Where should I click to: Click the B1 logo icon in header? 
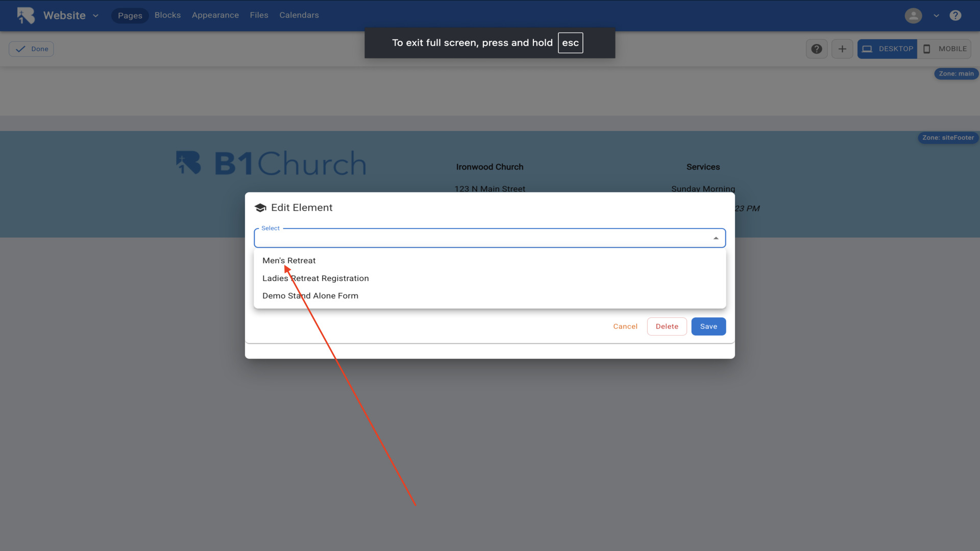coord(26,15)
